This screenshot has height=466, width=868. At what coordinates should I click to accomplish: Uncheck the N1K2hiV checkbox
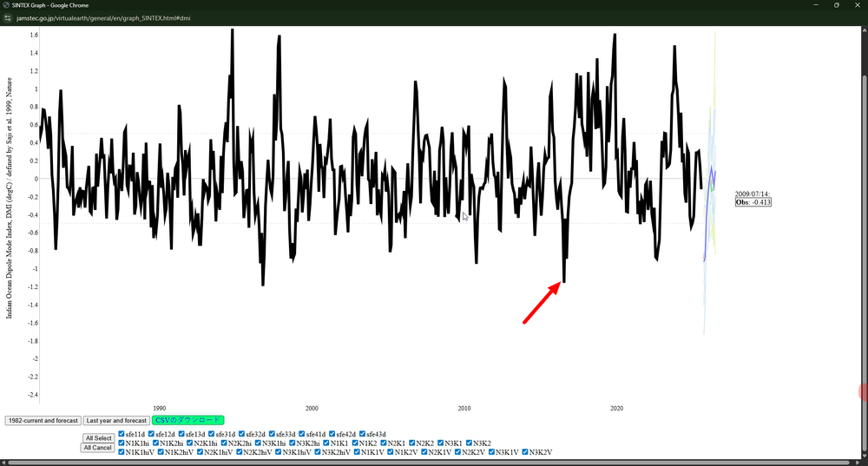pyautogui.click(x=161, y=451)
